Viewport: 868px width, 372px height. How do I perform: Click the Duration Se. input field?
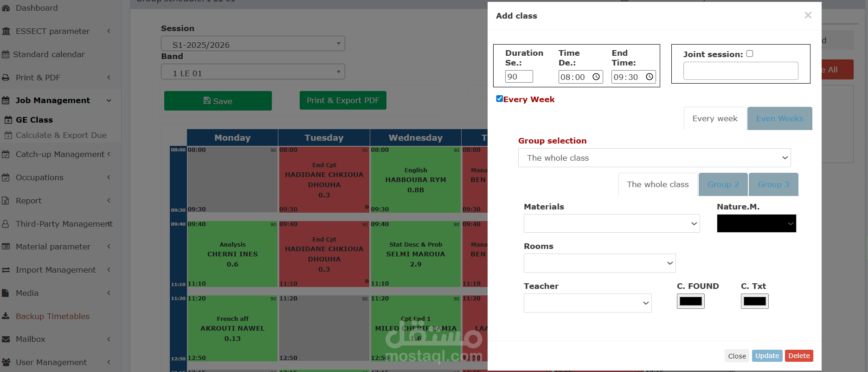[x=519, y=77]
